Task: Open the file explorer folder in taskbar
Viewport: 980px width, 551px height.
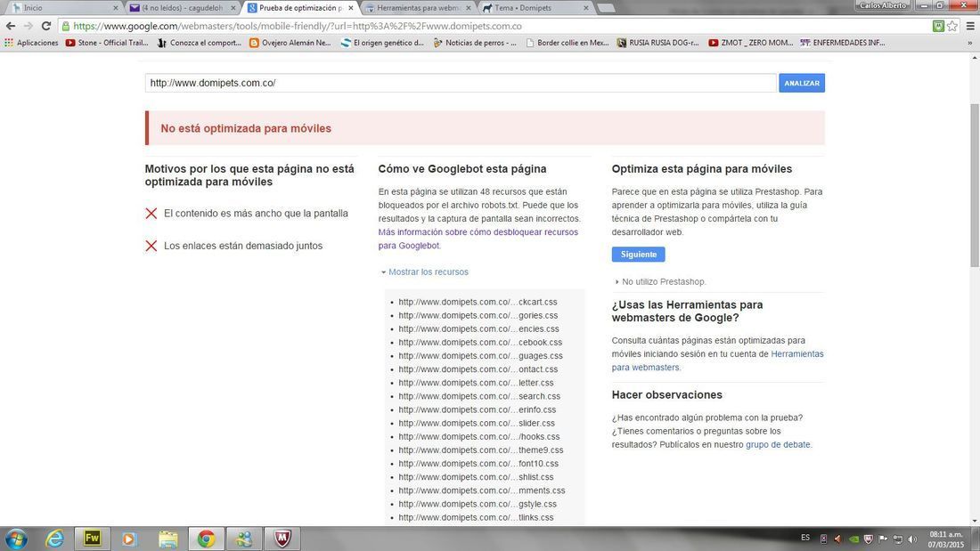Action: click(167, 539)
